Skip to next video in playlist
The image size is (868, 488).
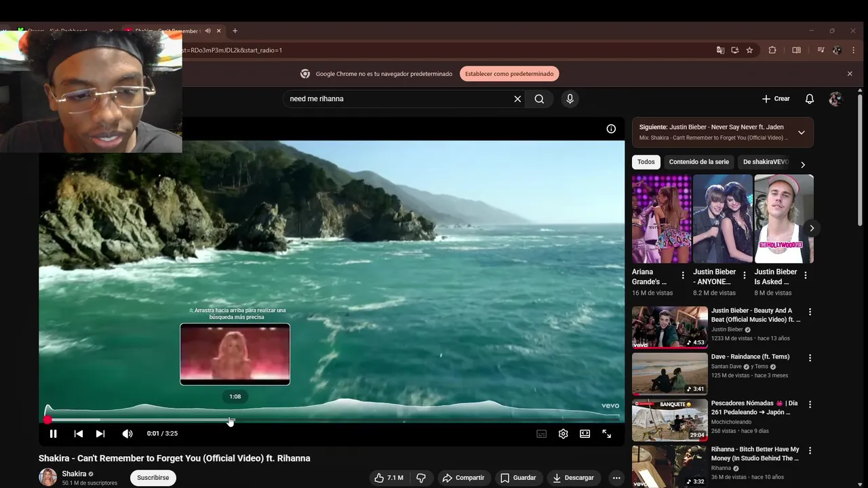[x=100, y=434]
